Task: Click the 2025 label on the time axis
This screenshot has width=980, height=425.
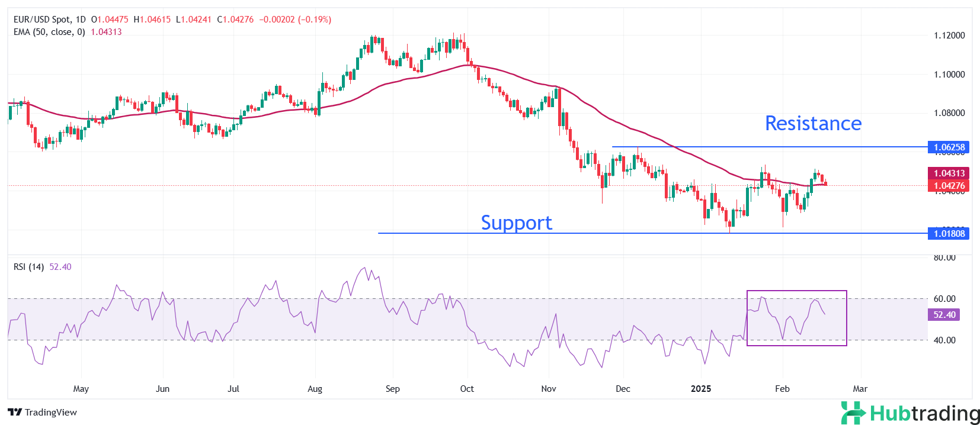Action: click(701, 389)
